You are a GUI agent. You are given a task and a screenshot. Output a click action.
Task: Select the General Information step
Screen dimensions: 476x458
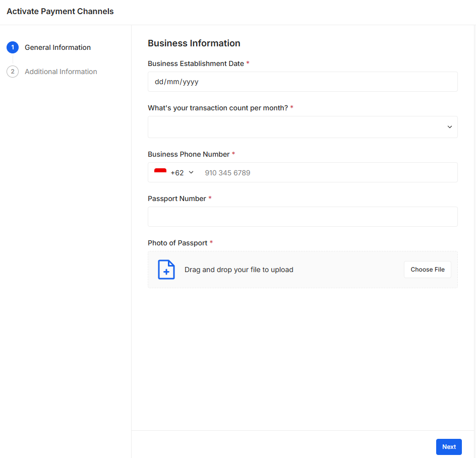pyautogui.click(x=57, y=47)
